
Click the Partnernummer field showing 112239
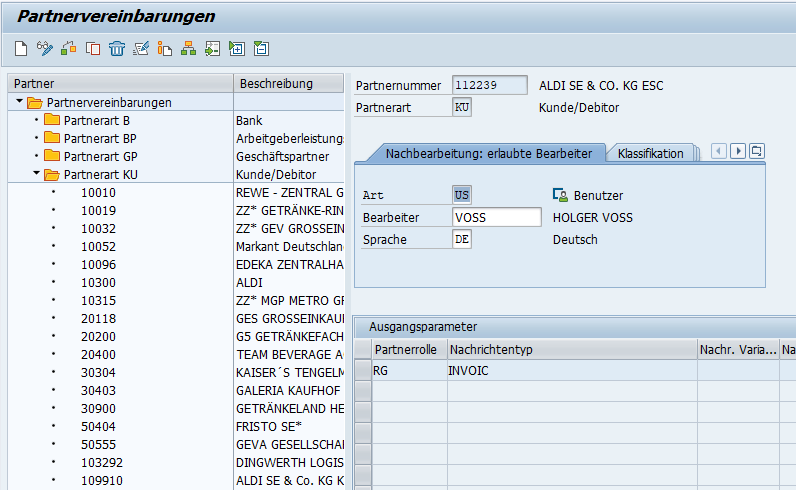(489, 85)
